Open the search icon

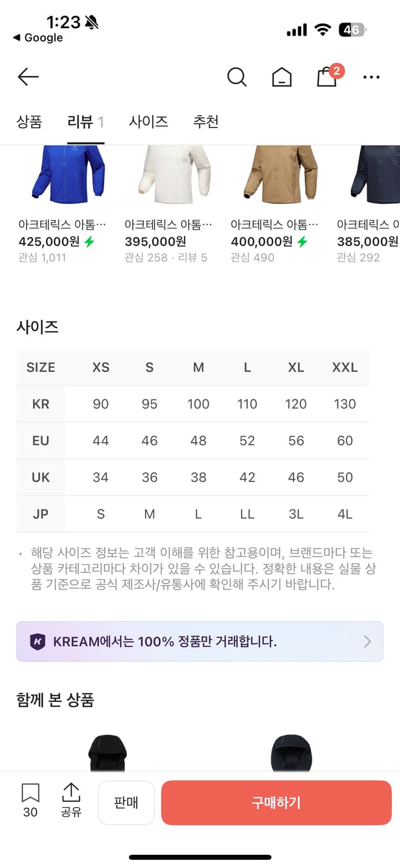[x=237, y=76]
